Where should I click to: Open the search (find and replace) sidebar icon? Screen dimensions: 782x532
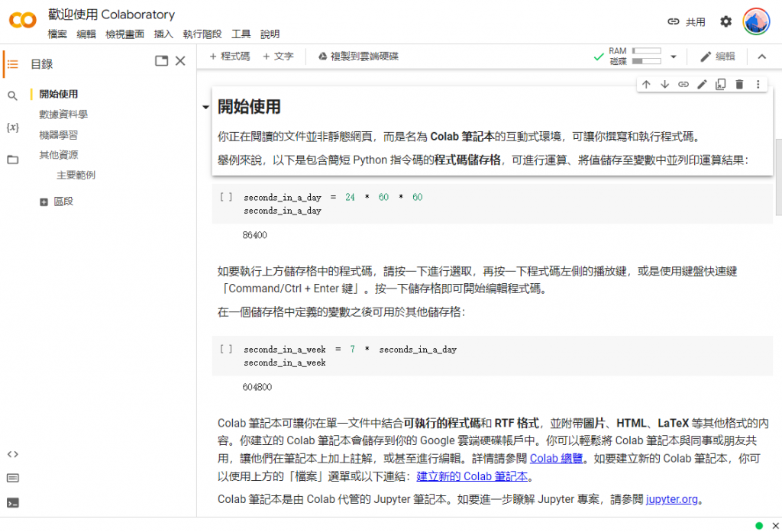coord(12,95)
